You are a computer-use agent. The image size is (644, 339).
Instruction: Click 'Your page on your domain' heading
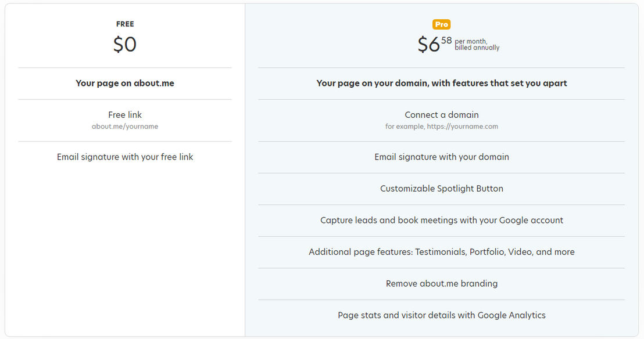(442, 84)
